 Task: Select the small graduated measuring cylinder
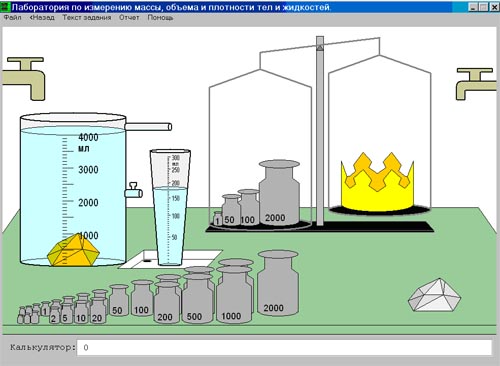click(x=170, y=207)
